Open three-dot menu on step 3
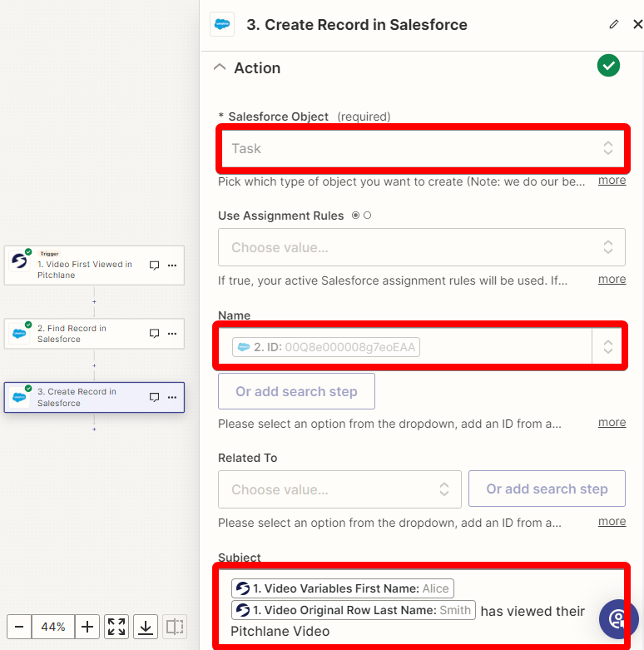 pos(172,397)
